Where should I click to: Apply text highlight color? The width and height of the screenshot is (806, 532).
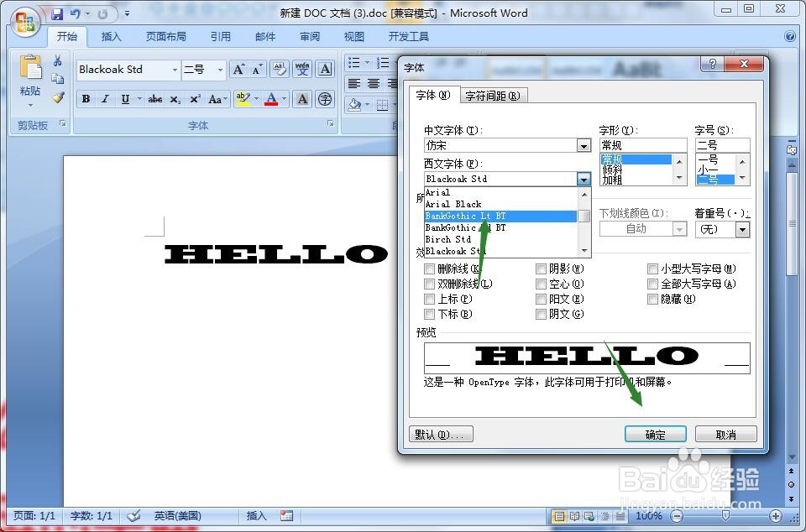coord(243,99)
